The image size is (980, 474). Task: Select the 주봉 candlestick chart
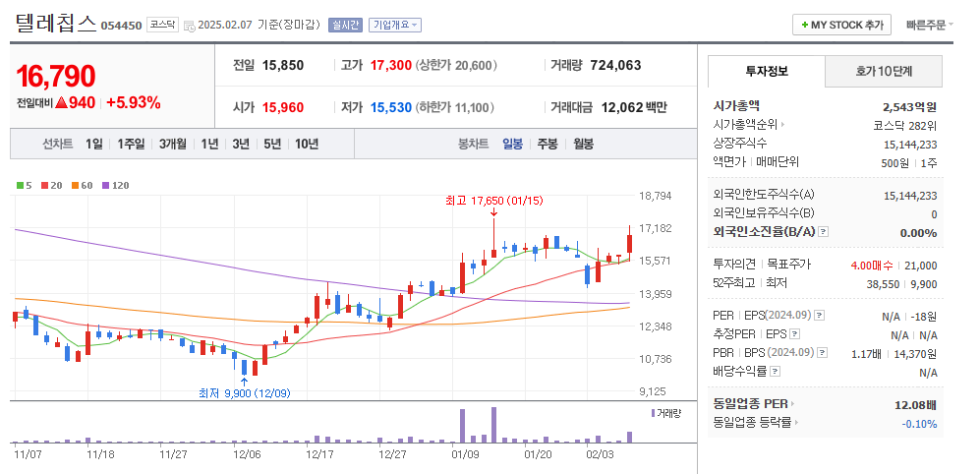coord(548,144)
